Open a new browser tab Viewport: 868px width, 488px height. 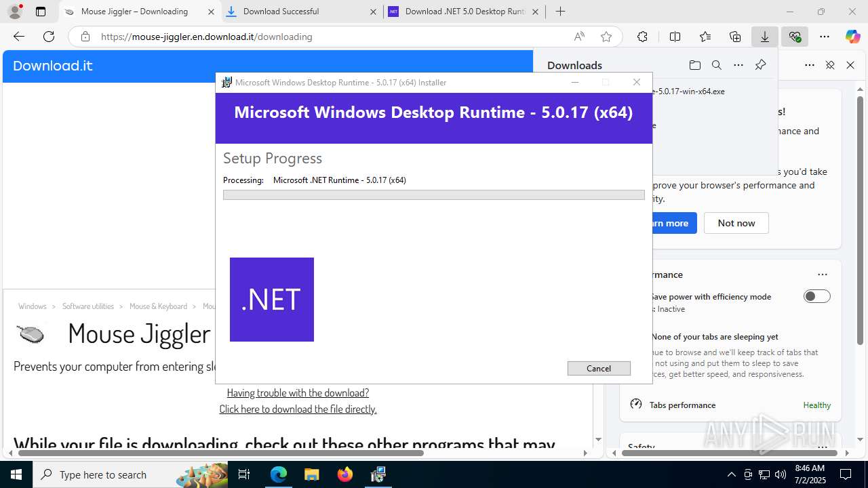560,12
